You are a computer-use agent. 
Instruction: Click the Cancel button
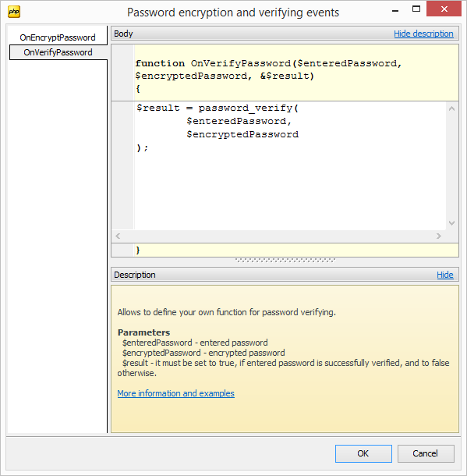[x=426, y=453]
